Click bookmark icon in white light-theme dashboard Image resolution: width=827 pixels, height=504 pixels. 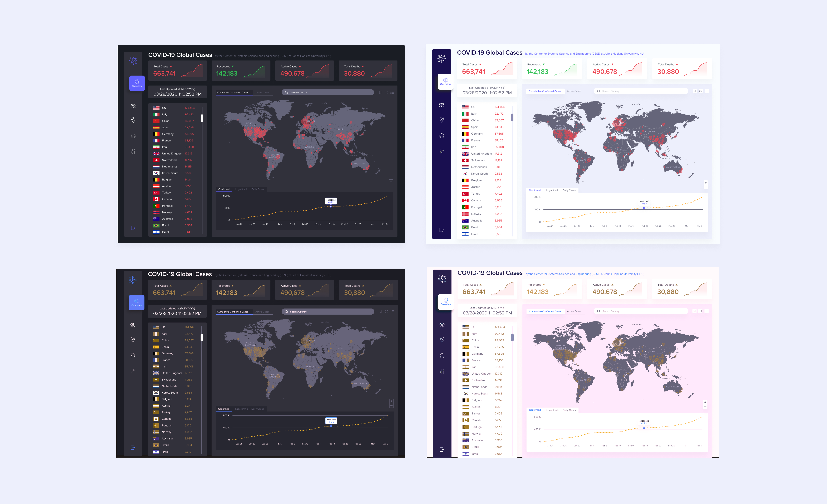click(695, 91)
